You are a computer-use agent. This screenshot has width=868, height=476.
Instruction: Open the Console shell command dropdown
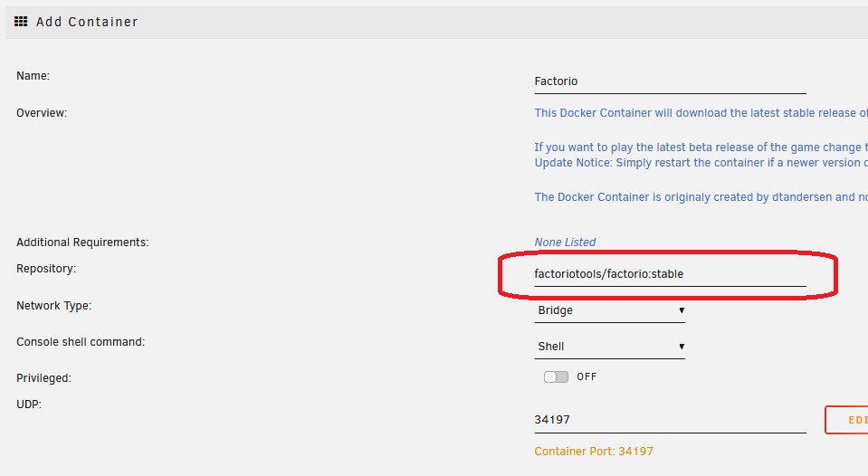point(609,347)
